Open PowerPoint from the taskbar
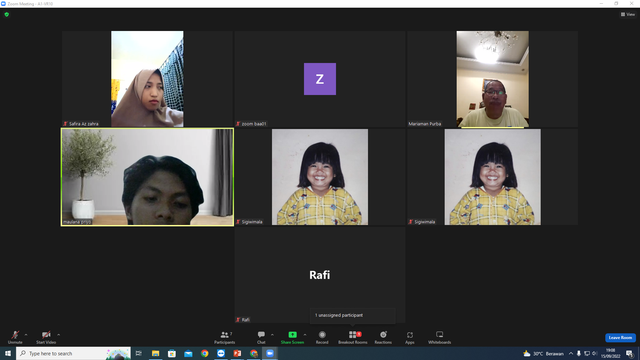 [x=237, y=353]
